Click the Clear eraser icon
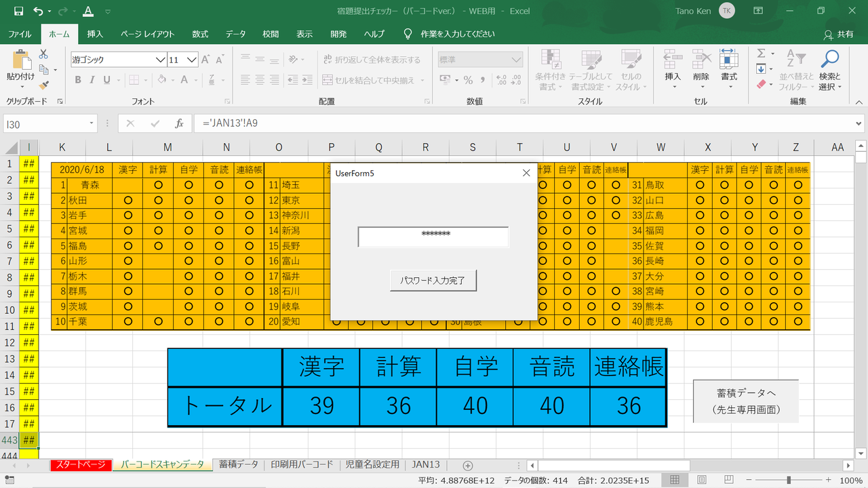The width and height of the screenshot is (868, 488). (x=761, y=85)
